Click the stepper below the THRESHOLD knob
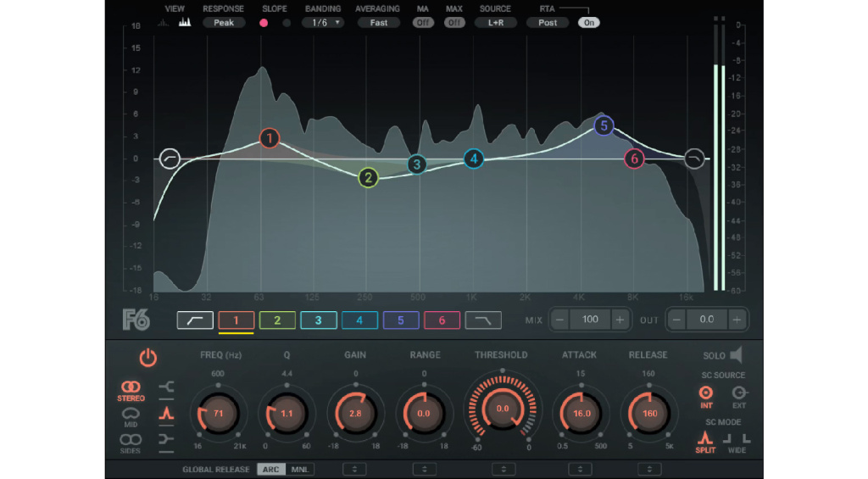Screen dimensions: 868x479 pyautogui.click(x=504, y=469)
